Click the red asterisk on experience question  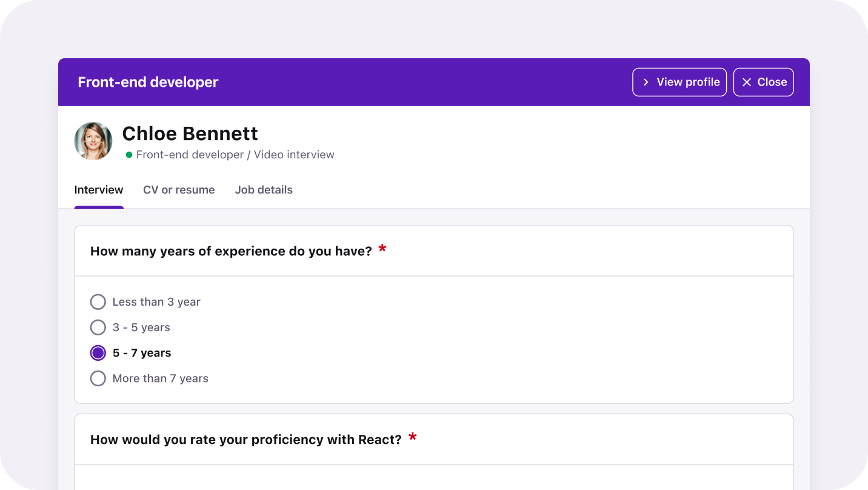pyautogui.click(x=382, y=248)
